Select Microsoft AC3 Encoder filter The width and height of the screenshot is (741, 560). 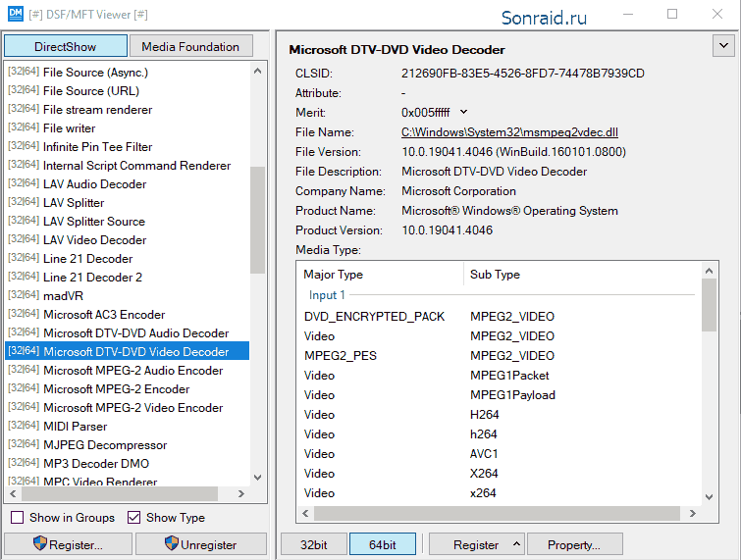click(x=128, y=315)
